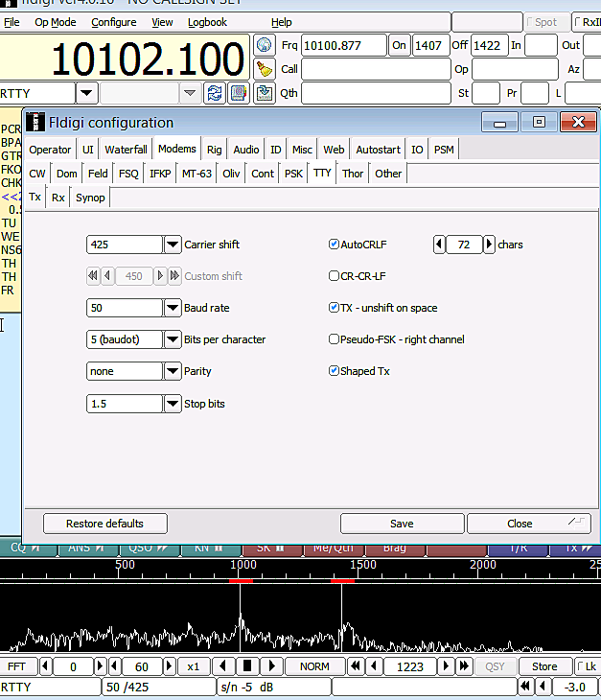Click the x1 waterfall zoom button
The width and height of the screenshot is (601, 700).
[194, 666]
